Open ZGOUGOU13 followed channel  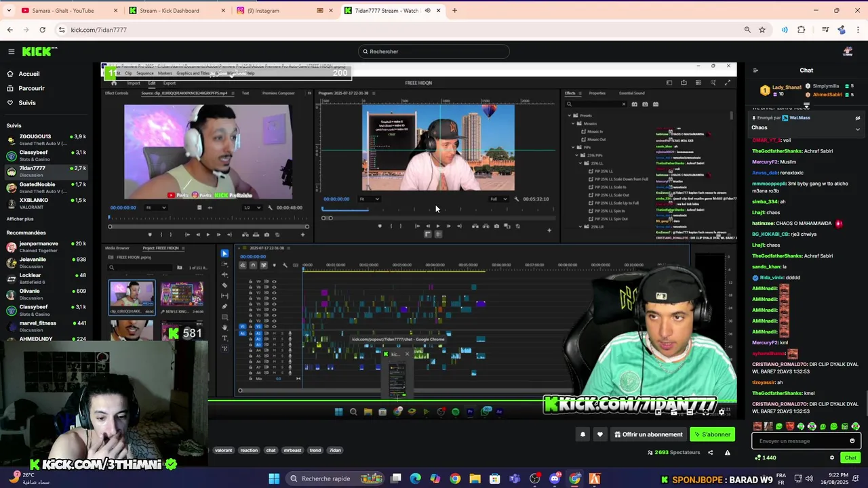click(46, 140)
